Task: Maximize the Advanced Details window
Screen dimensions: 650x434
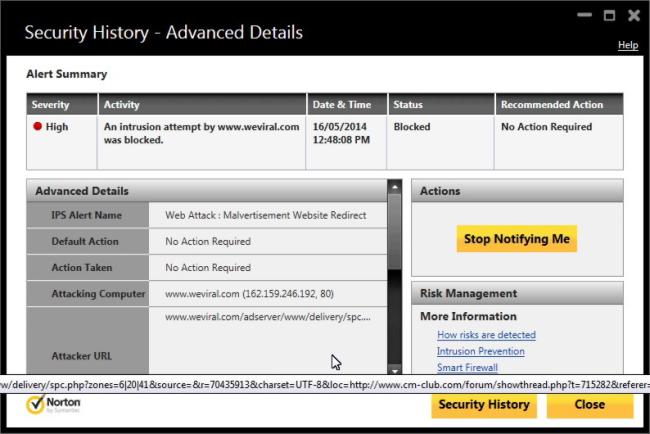Action: pyautogui.click(x=608, y=16)
